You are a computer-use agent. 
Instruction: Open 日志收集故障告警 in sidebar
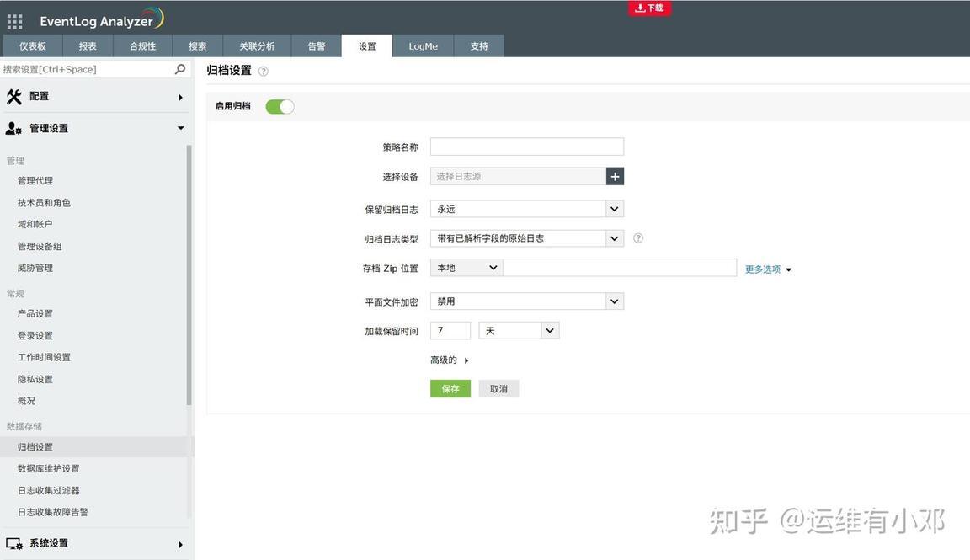52,512
